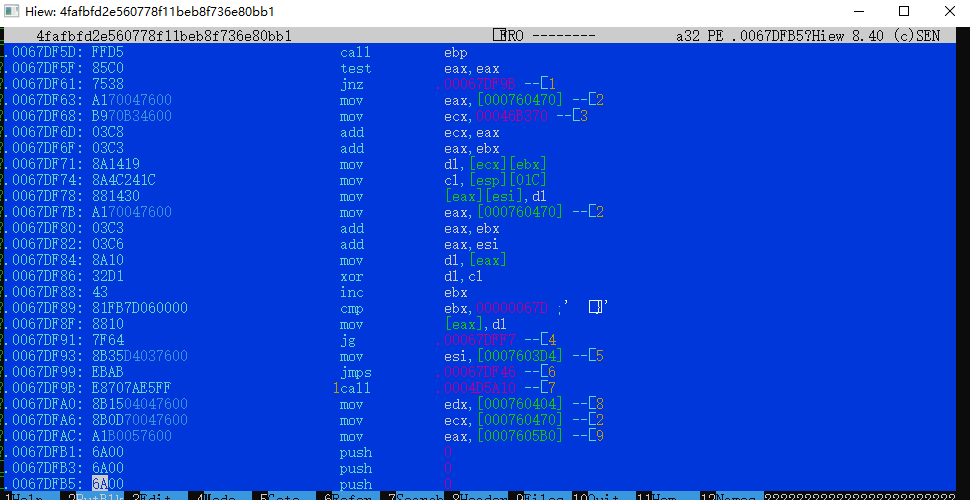Click operand 'cl,[esp][01C]'

click(496, 181)
